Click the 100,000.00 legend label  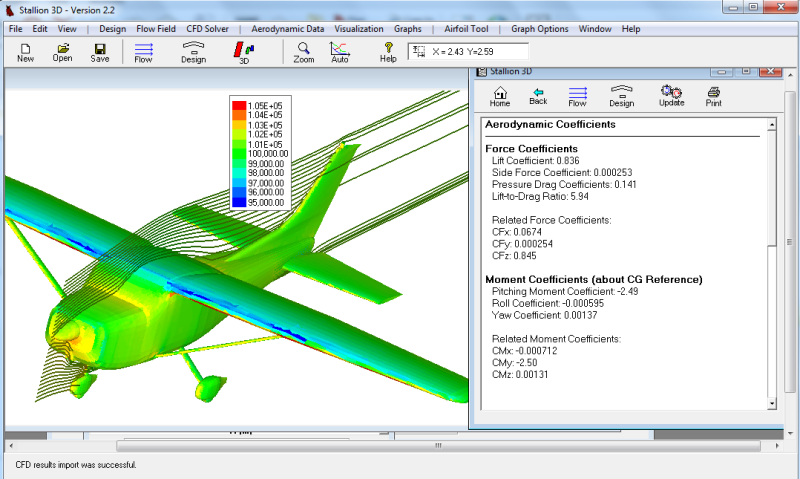(x=268, y=154)
